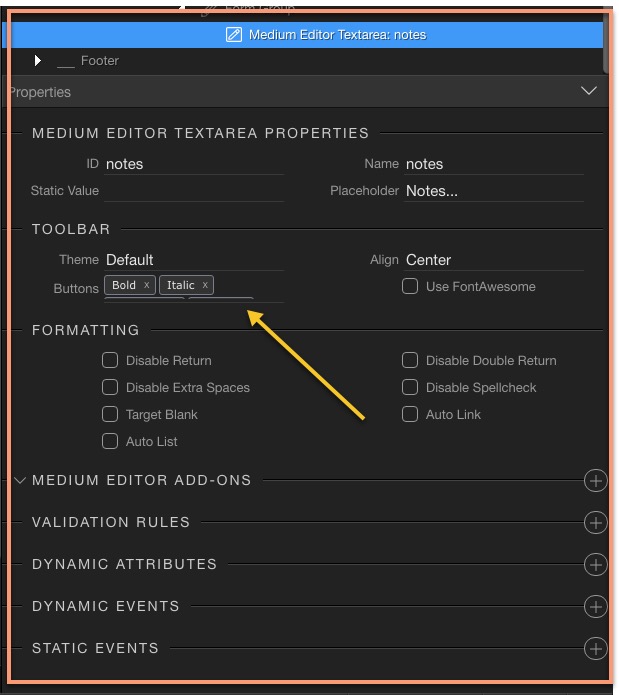Click the plus icon beside Dynamic Attributes
Screen dimensions: 619x695
595,565
